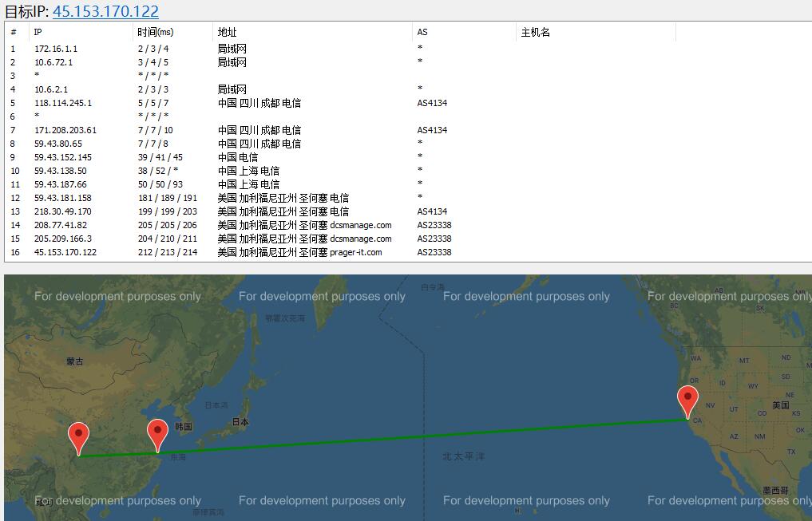
Task: Click address 中国 上海 电信 in hop 10
Action: point(248,171)
